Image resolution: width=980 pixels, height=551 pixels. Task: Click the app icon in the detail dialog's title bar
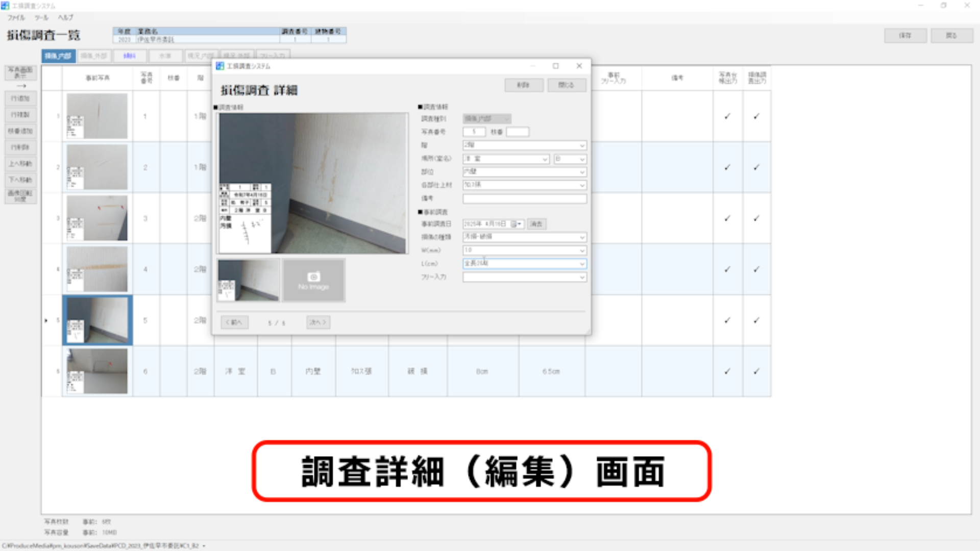tap(220, 66)
